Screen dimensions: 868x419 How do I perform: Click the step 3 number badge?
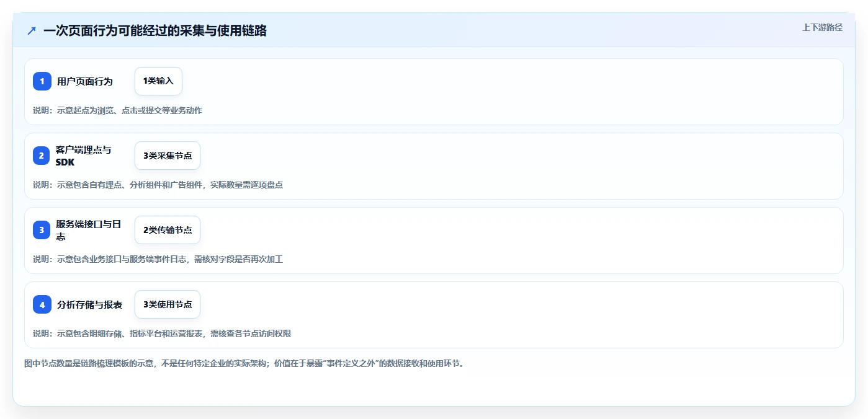(42, 230)
